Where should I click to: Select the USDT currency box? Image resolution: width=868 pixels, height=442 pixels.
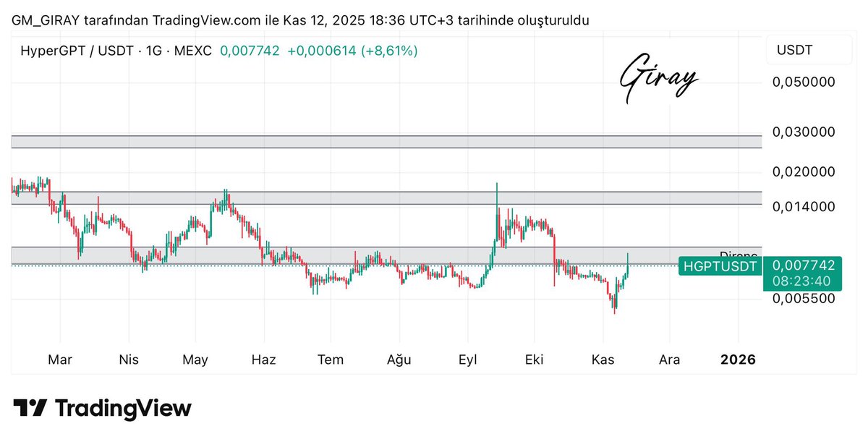[x=809, y=50]
